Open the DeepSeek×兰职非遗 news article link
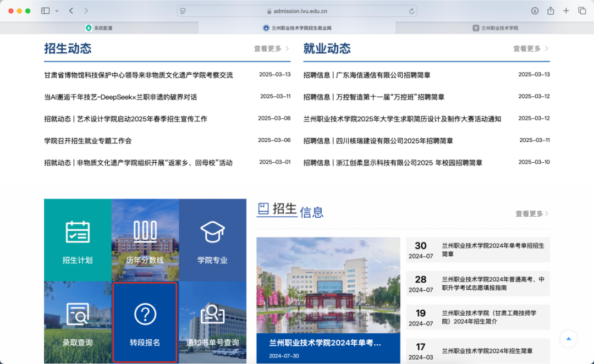Screen dimensions: 594x364 coord(120,97)
